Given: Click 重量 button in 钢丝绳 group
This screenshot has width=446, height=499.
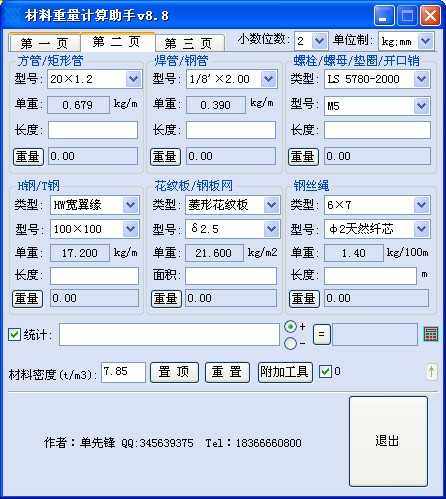Looking at the screenshot, I should [x=304, y=298].
